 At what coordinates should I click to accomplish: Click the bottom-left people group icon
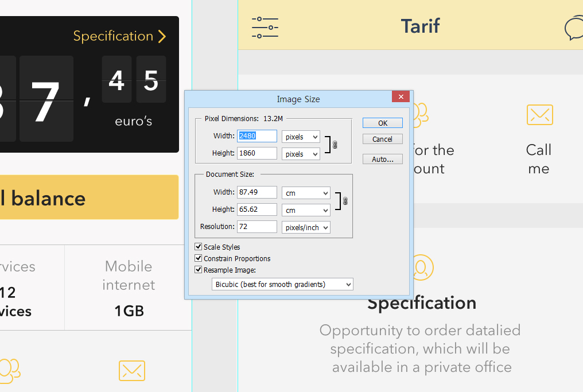[x=10, y=370]
